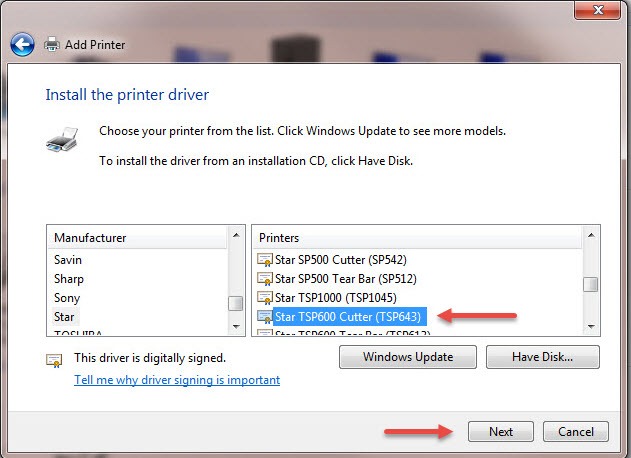Click the icon for Star SP500 Tear Bar

point(265,279)
